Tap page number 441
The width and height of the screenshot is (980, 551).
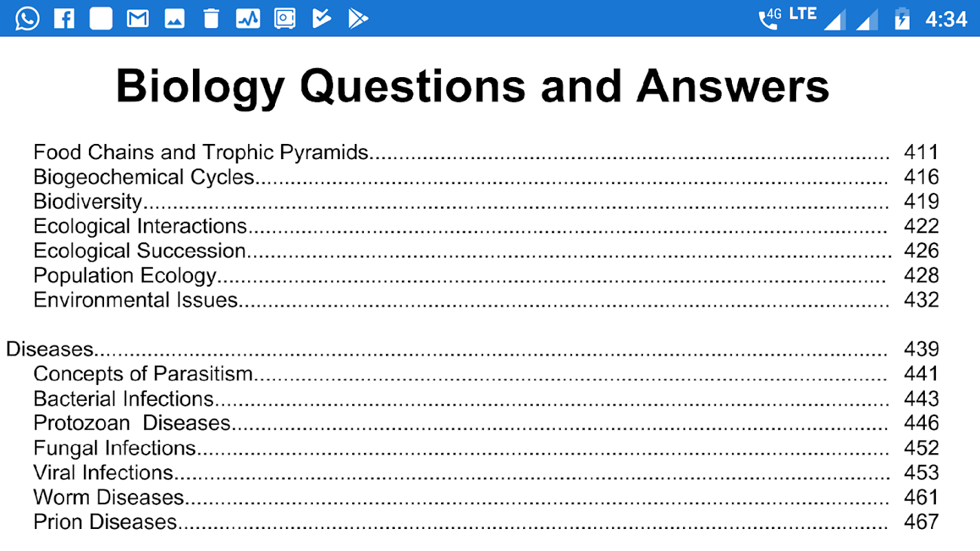click(x=921, y=374)
